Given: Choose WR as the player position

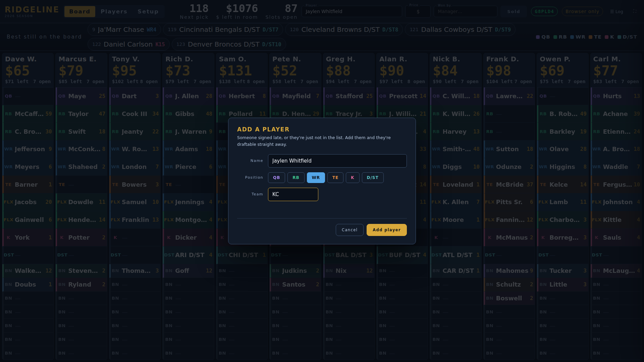Looking at the screenshot, I should (x=316, y=178).
